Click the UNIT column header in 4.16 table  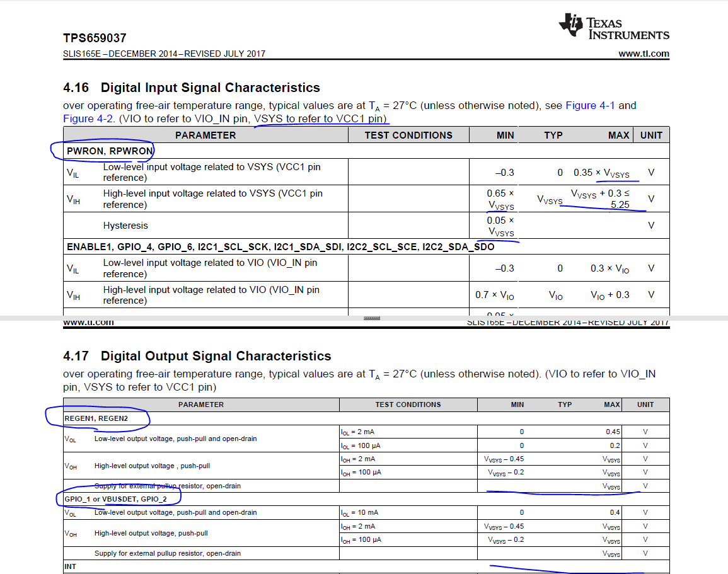[x=651, y=135]
